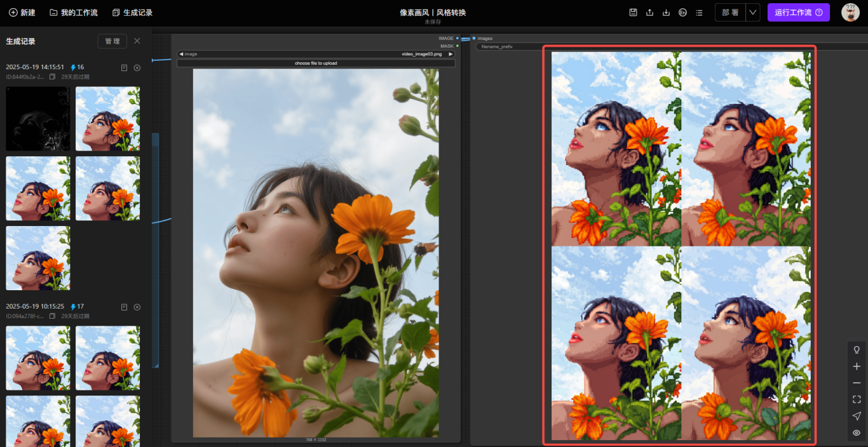Click the 管理 manage button
868x447 pixels.
point(112,41)
